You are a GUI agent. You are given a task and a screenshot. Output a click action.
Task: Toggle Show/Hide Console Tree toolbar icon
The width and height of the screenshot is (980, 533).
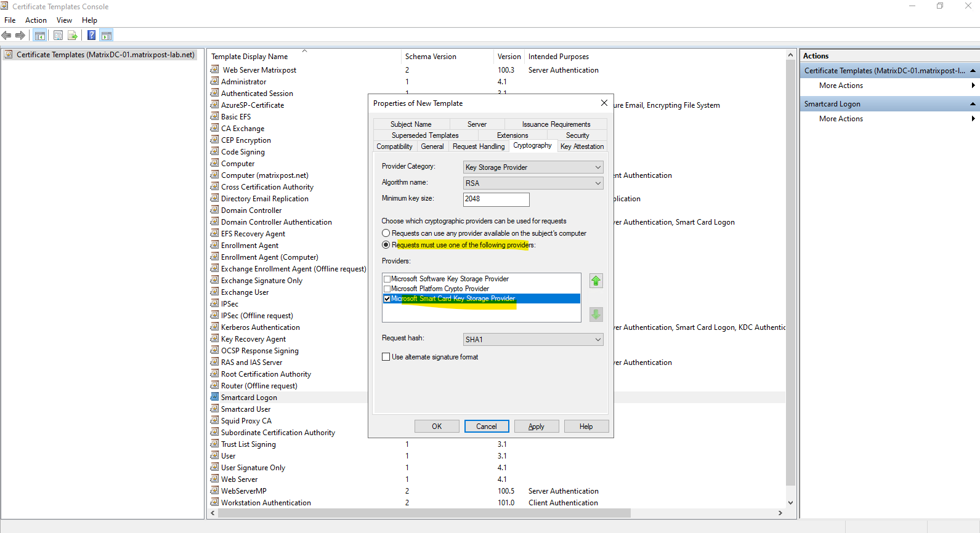coord(40,35)
